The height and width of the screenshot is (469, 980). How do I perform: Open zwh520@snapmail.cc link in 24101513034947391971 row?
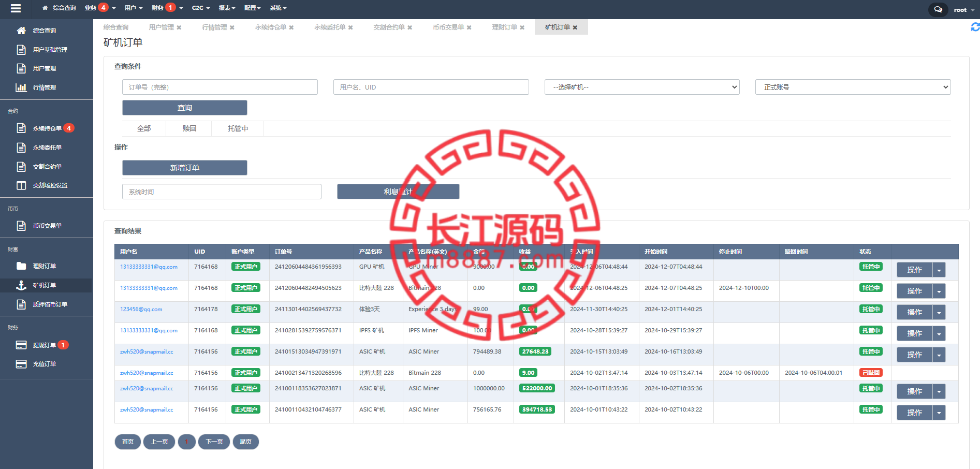click(147, 351)
